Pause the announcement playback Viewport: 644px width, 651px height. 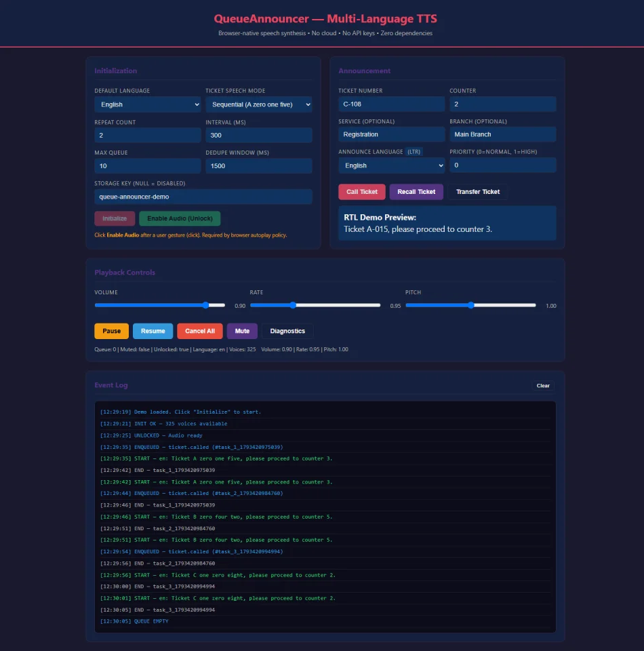[x=112, y=331]
